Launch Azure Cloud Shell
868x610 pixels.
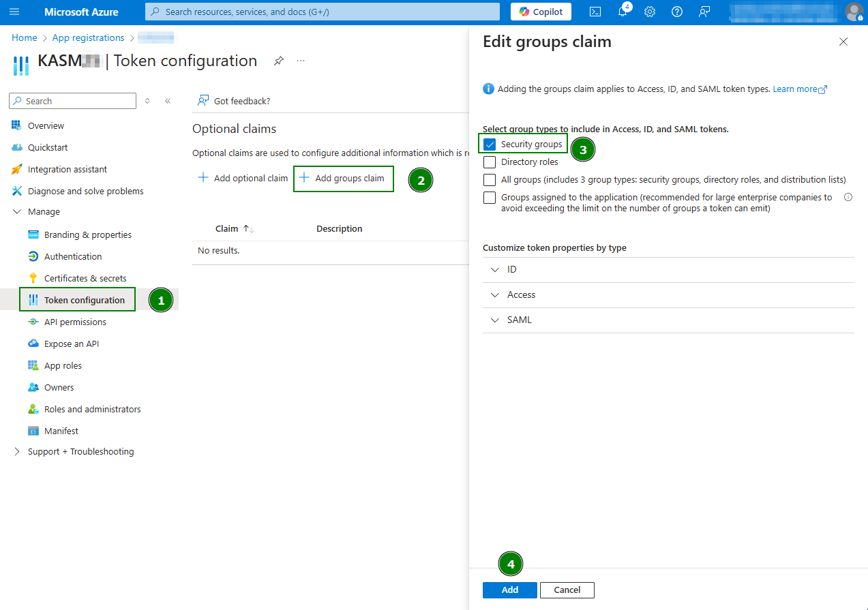click(595, 12)
